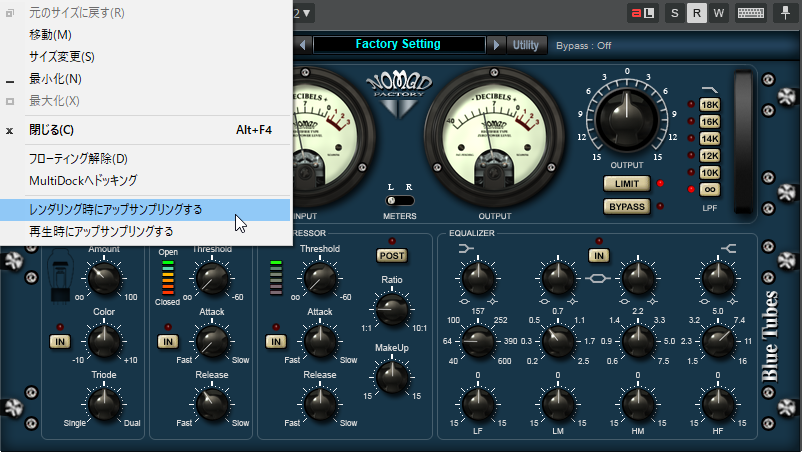Viewport: 802px width, 452px height.
Task: Click the LM frequency knob showing 0.7
Action: coord(558,341)
